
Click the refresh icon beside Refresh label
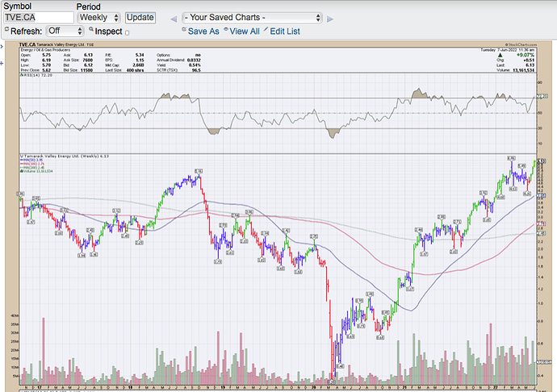[6, 29]
